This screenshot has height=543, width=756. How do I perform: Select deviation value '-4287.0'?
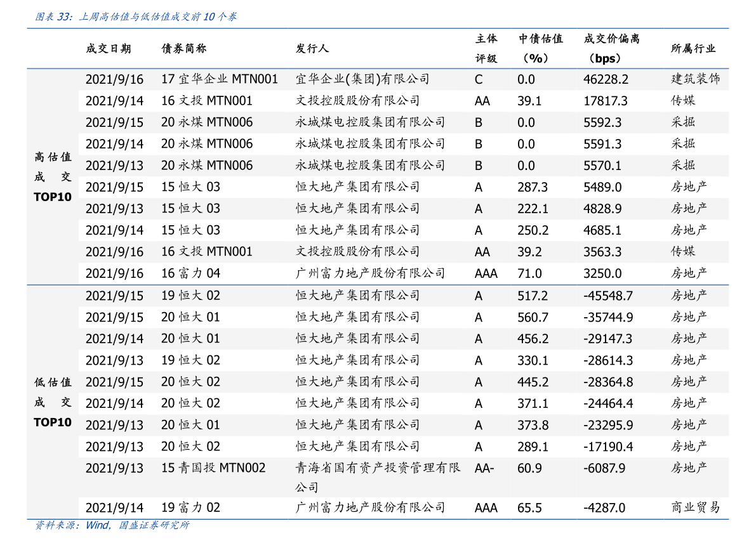(604, 508)
